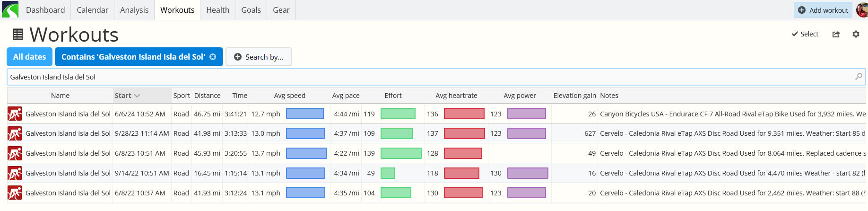Remove the 'Galveston Island Isla del Sol' filter
The width and height of the screenshot is (868, 211).
point(213,57)
